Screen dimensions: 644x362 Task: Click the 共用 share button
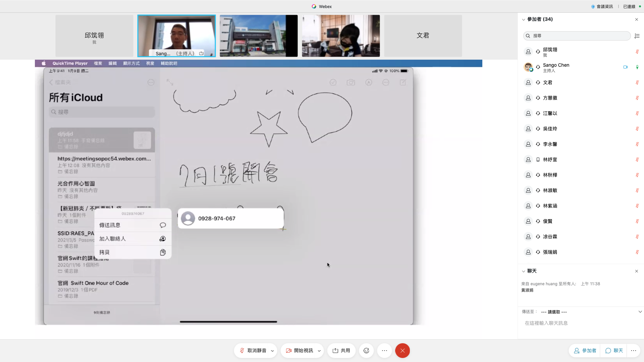coord(341,351)
